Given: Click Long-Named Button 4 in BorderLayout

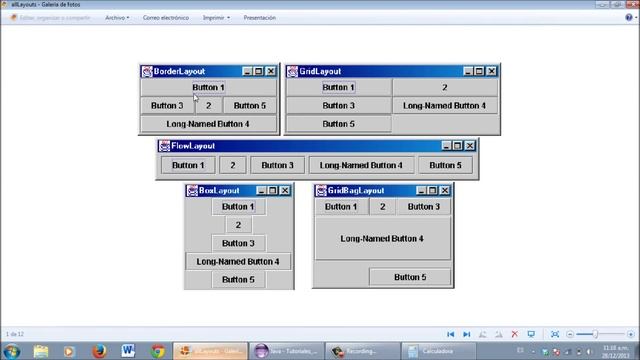Looking at the screenshot, I should click(x=208, y=124).
